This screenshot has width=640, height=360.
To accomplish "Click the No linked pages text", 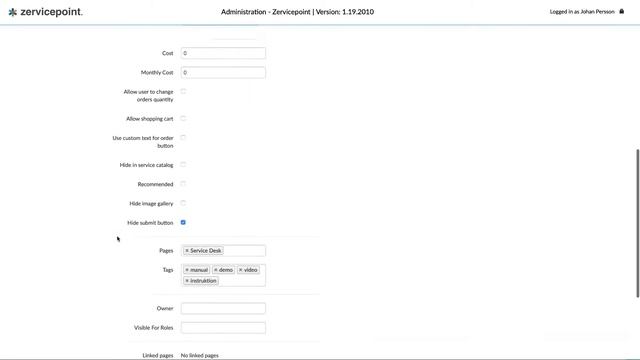I will [200, 356].
